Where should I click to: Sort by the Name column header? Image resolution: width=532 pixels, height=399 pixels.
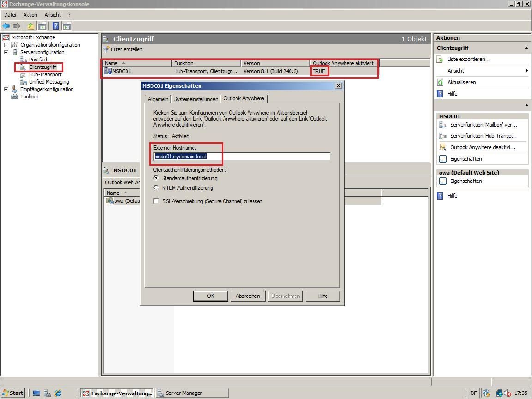pos(137,63)
